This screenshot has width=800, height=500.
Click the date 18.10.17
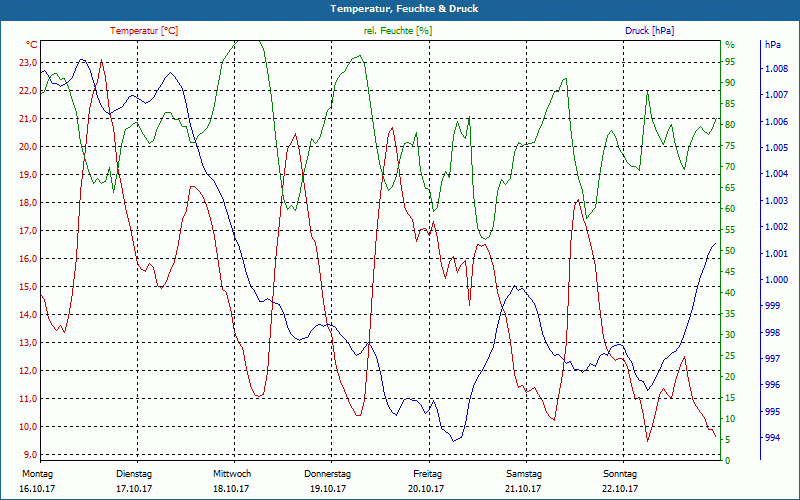tap(231, 489)
